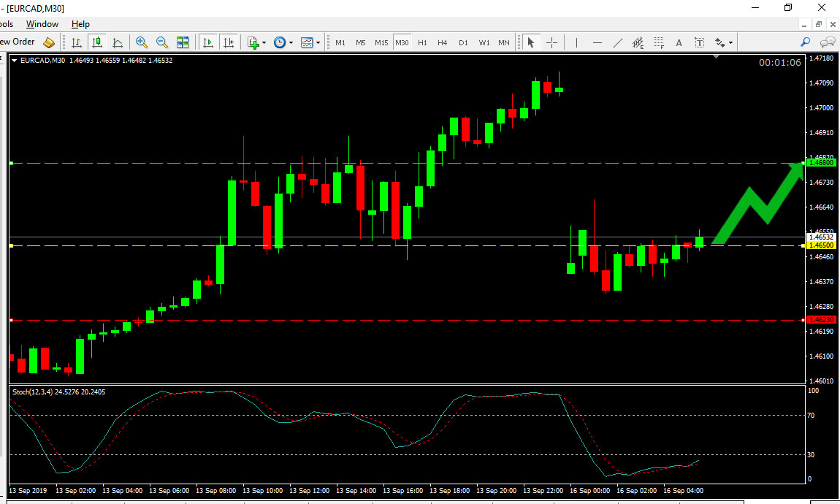Toggle chart auto scroll
Screen dimensions: 840x504
(208, 42)
